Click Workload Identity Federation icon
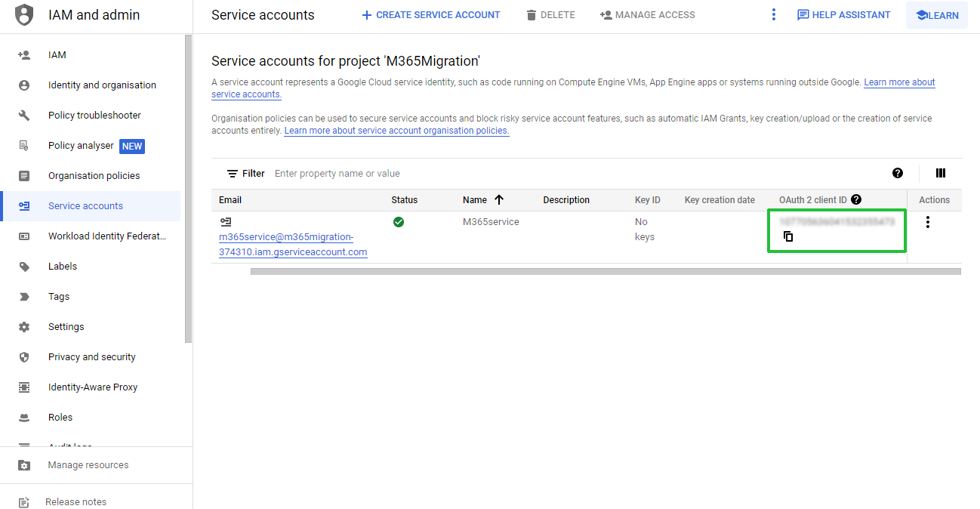Viewport: 980px width, 509px height. [24, 236]
